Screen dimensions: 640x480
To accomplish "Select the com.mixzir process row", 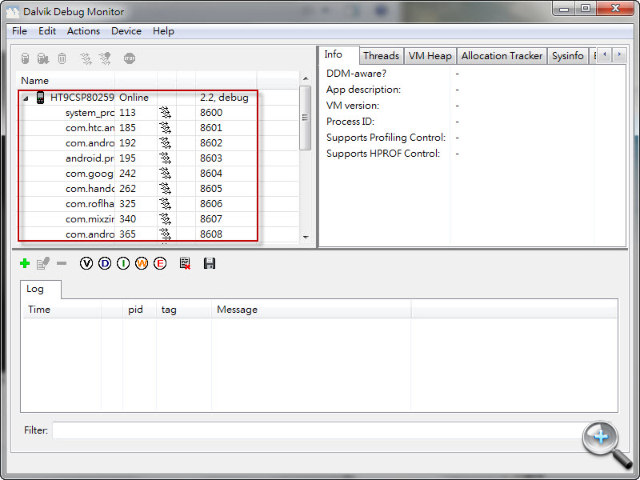I will coord(158,219).
